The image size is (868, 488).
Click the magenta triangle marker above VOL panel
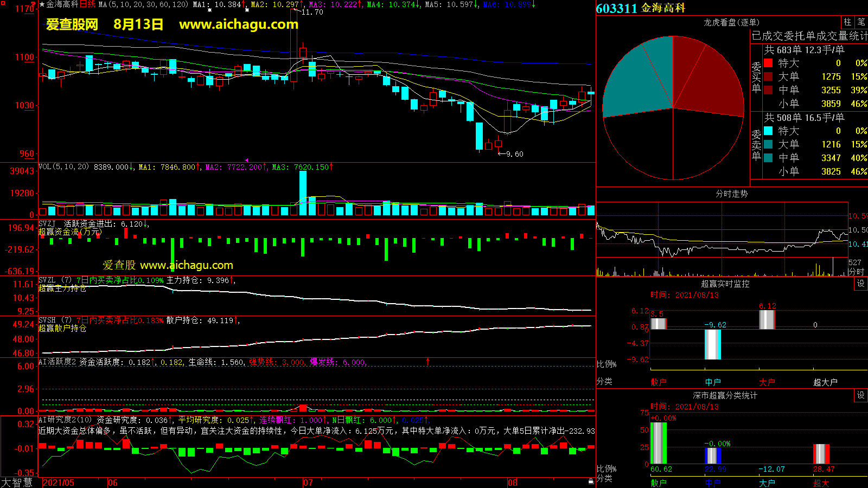246,160
